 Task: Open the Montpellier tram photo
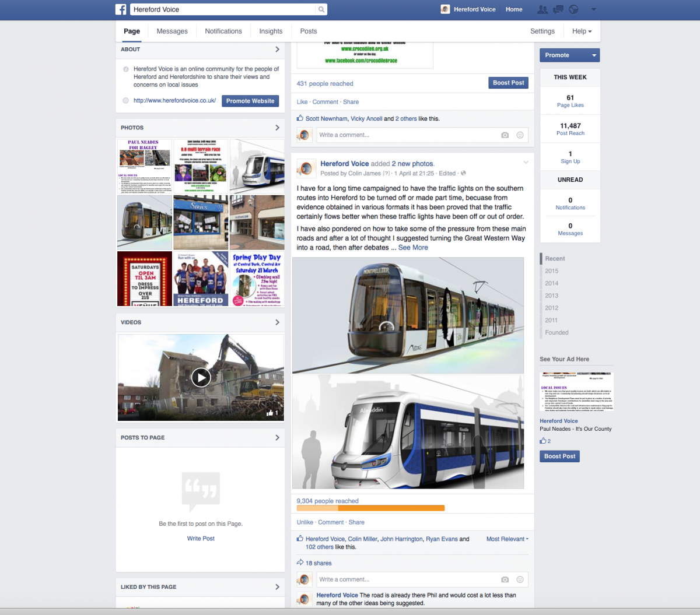point(408,315)
